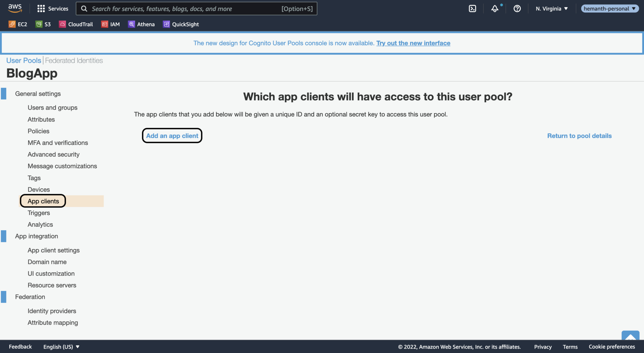
Task: Select Attributes in sidebar
Action: click(x=41, y=119)
